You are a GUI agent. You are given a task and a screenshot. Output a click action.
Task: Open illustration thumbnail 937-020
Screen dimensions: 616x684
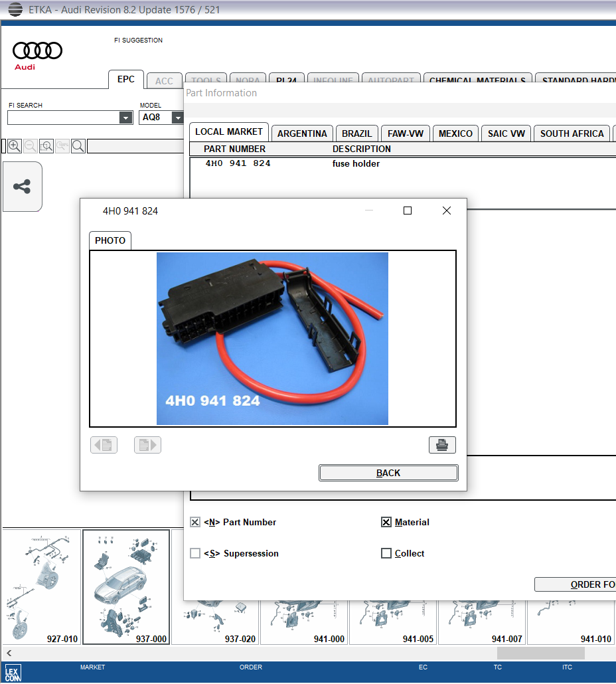pyautogui.click(x=216, y=622)
